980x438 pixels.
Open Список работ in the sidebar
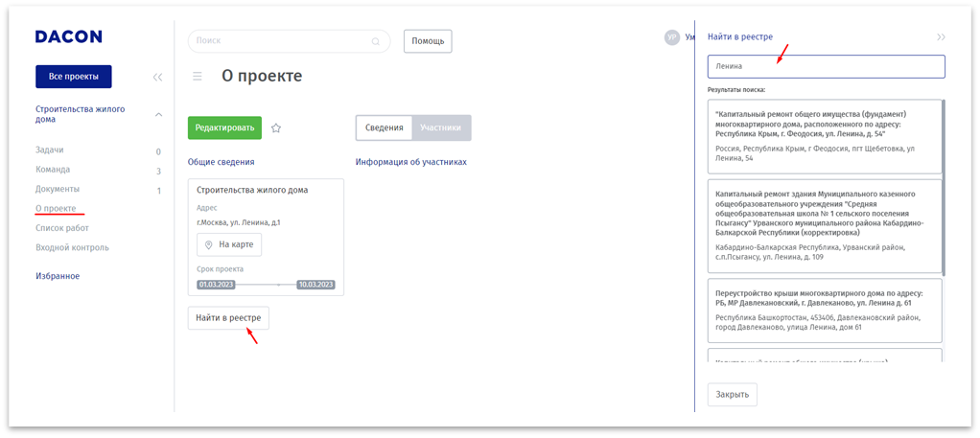[x=62, y=228]
